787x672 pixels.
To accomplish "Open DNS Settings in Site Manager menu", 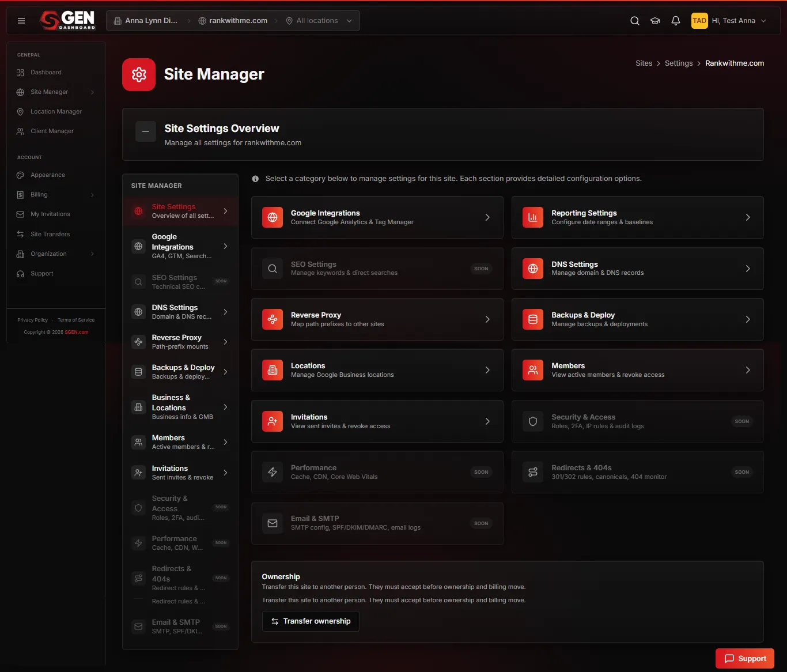I will tap(180, 312).
